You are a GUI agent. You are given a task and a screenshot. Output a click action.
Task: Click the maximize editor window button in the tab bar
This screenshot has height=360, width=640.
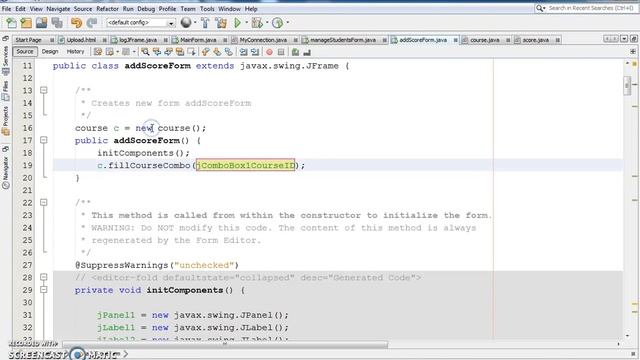[x=633, y=39]
